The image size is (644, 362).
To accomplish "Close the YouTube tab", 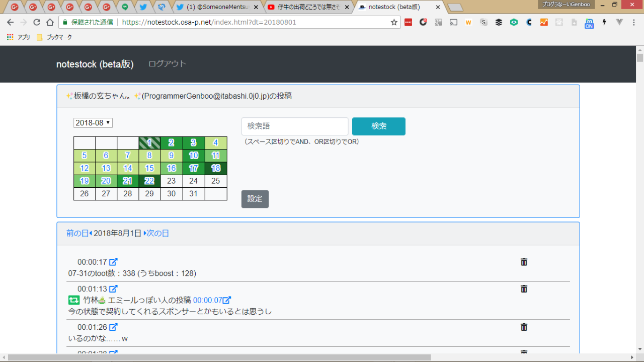I will tap(347, 8).
